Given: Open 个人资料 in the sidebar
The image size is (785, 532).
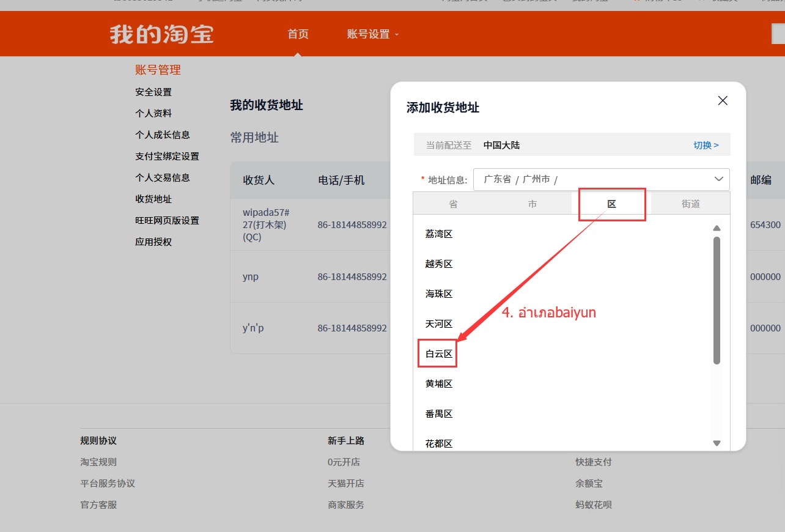Looking at the screenshot, I should 153,113.
